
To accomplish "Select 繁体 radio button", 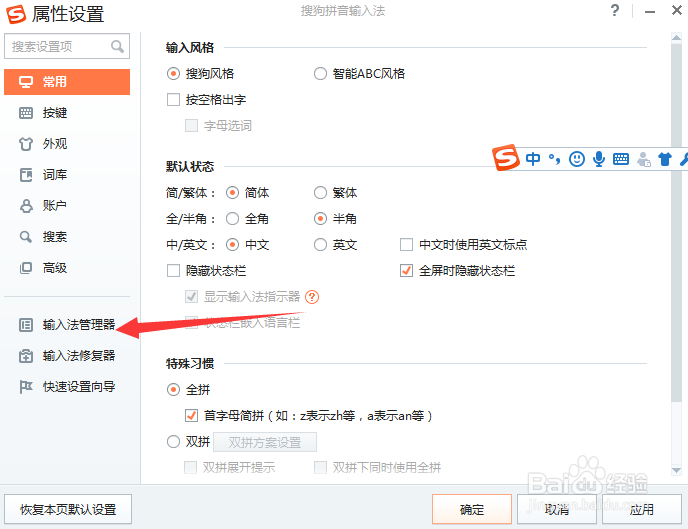I will point(320,193).
